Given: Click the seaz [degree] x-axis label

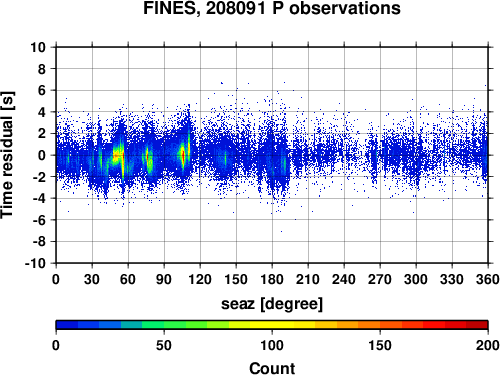Looking at the screenshot, I should (x=272, y=304).
